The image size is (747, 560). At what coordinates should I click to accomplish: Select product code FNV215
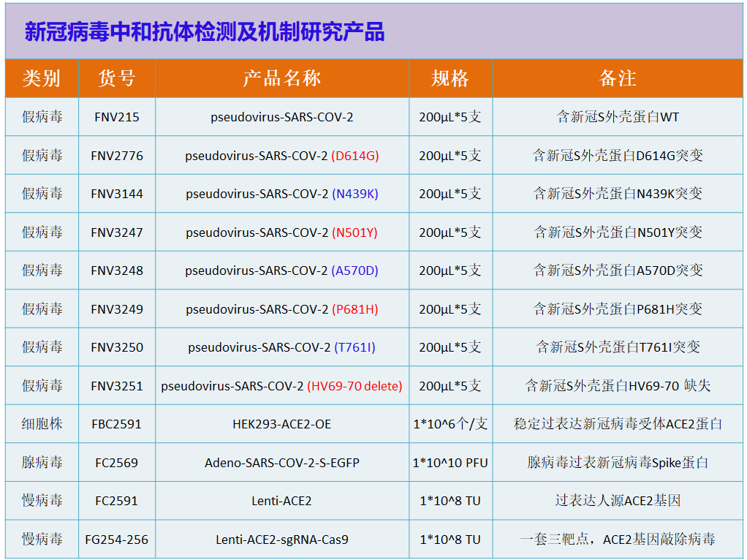(117, 117)
